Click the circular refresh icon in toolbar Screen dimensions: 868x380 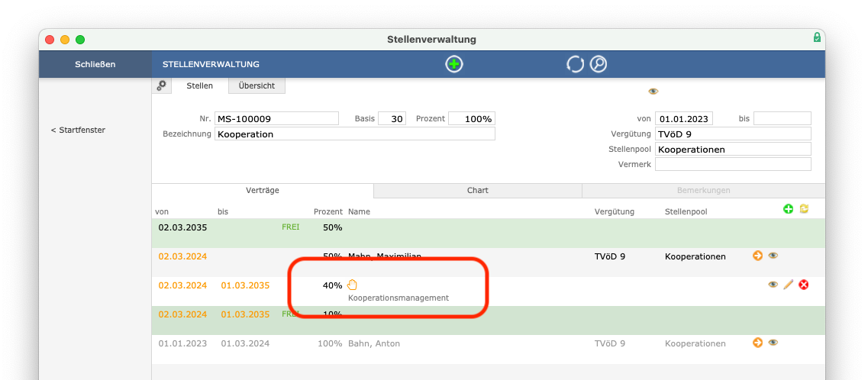point(575,64)
